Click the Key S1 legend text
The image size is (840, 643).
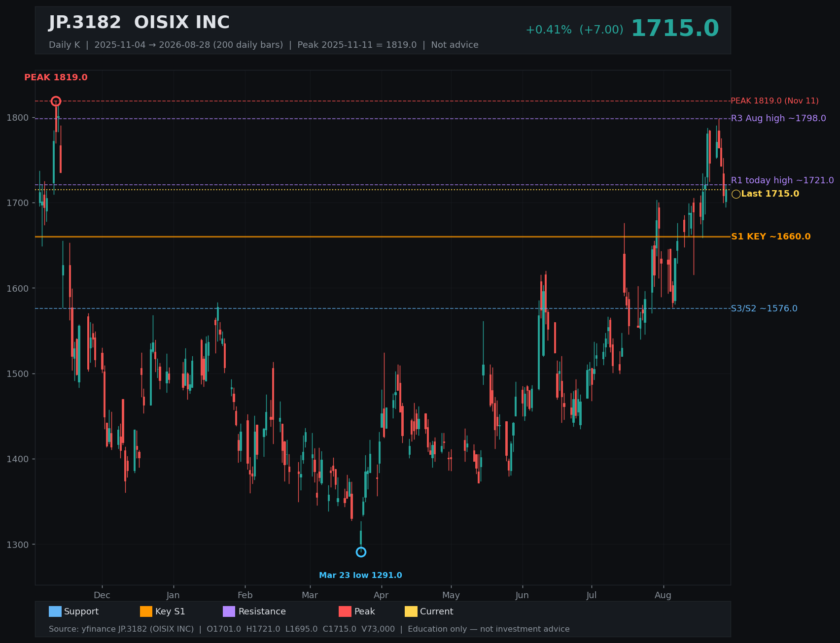170,611
